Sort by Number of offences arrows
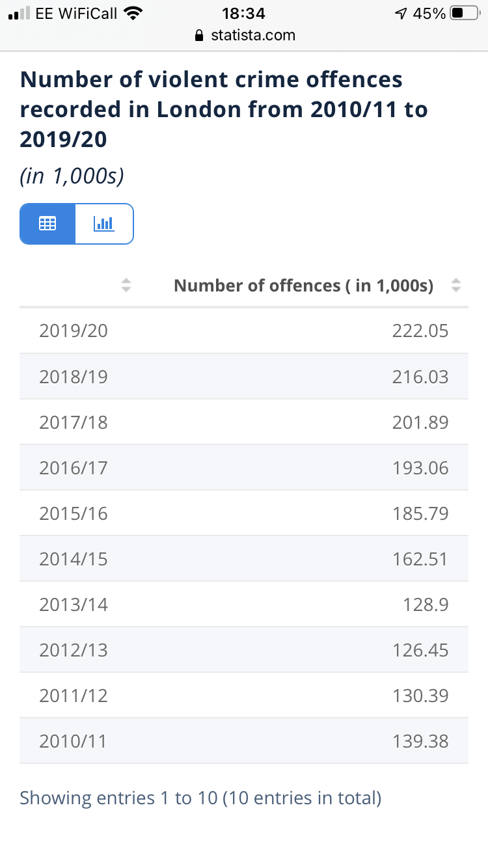 coord(456,285)
